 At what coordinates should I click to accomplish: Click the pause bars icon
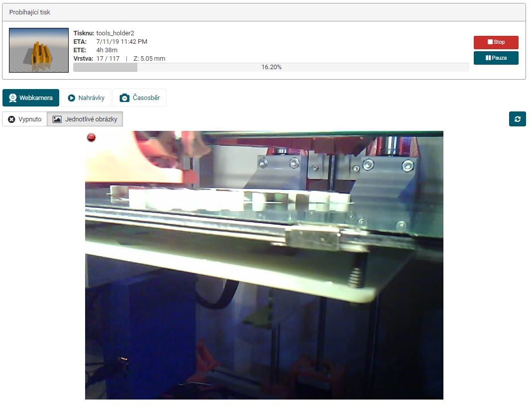[x=488, y=58]
